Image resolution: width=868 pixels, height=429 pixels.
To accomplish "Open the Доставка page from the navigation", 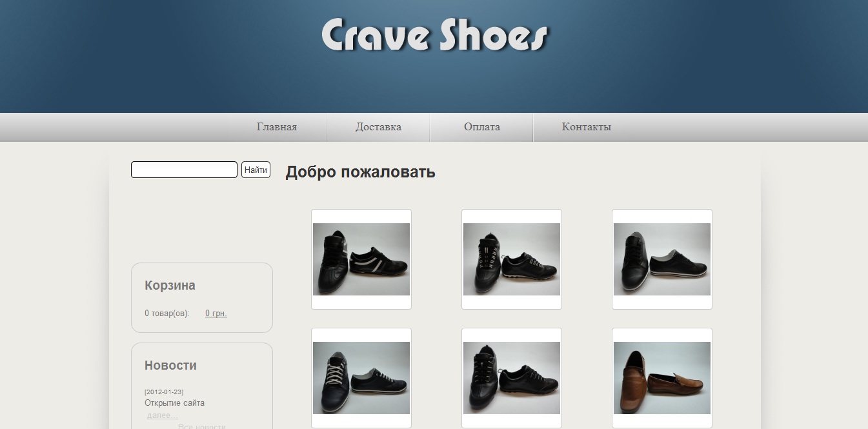I will click(x=378, y=127).
